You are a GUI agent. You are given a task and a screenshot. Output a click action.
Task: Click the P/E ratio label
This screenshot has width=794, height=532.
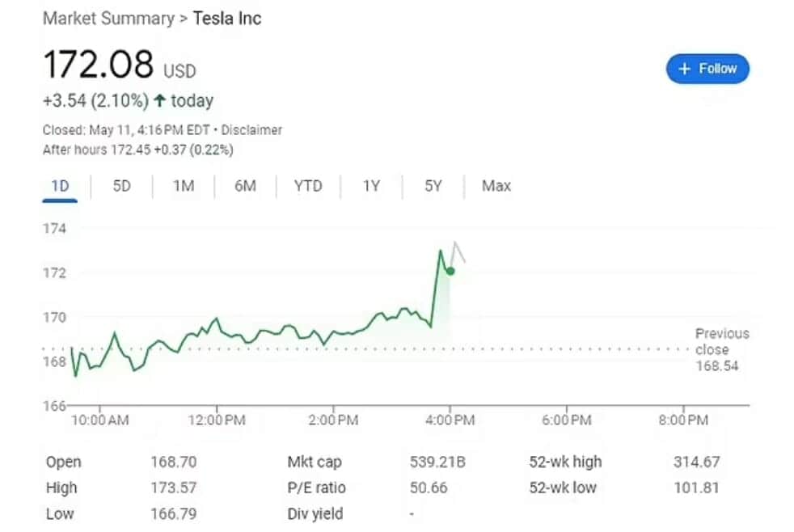316,488
